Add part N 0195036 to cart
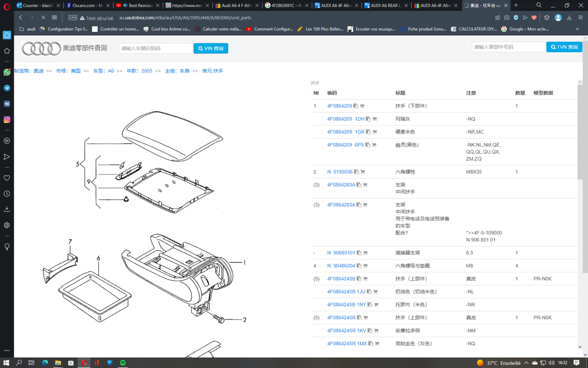 click(x=362, y=172)
